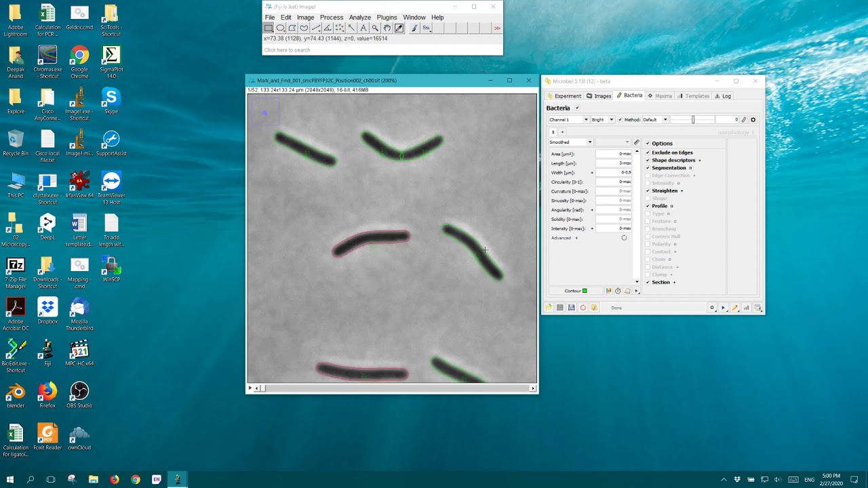Toggle the Profile checkbox
The height and width of the screenshot is (488, 868).
coord(648,206)
